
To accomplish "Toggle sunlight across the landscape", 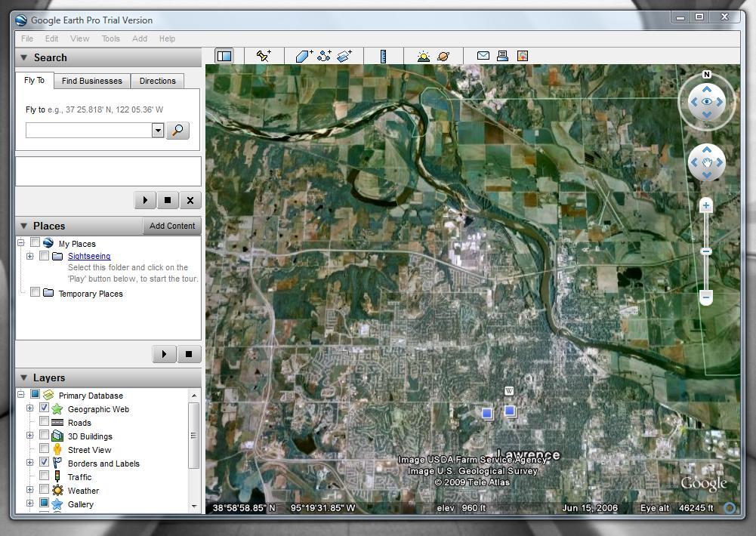I will [424, 56].
